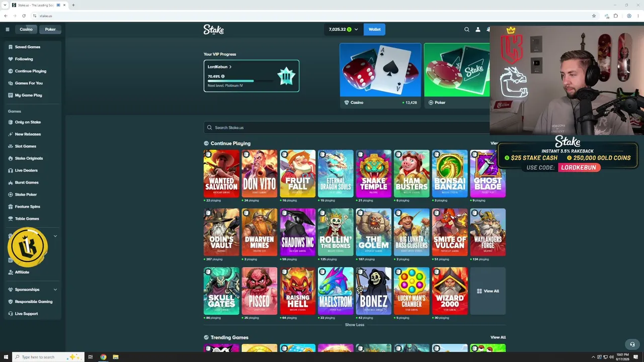Open the Odin's Vault game thumbnail
The height and width of the screenshot is (362, 644).
pos(221,232)
